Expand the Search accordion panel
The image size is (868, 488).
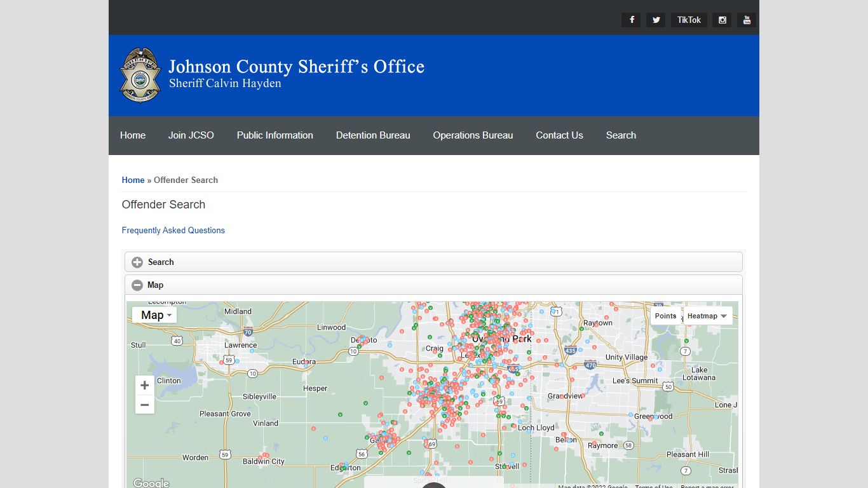click(433, 262)
